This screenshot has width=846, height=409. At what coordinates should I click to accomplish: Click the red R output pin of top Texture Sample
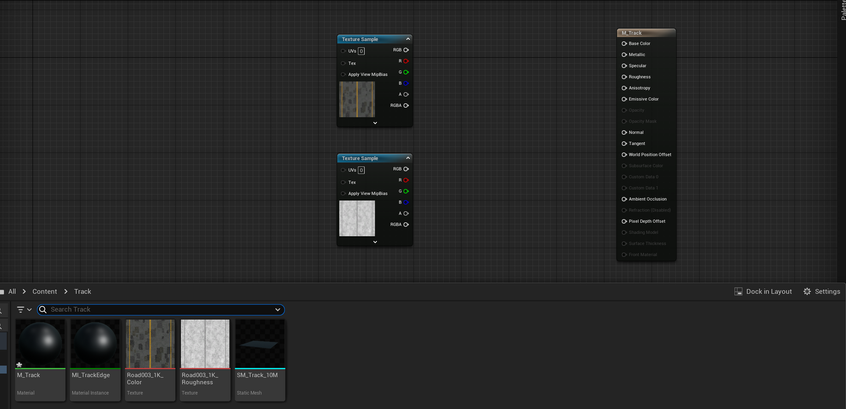[x=406, y=61]
